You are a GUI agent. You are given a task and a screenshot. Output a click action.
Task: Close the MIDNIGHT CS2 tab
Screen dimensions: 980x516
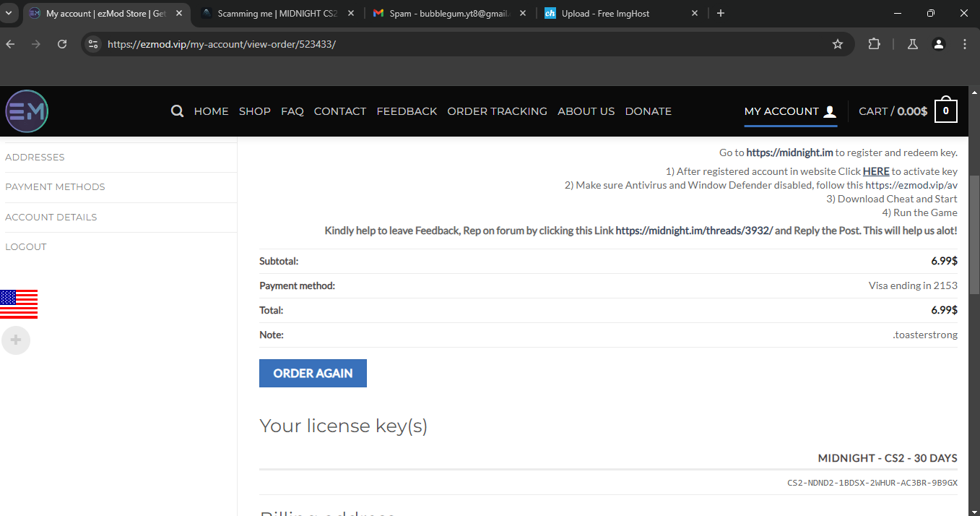click(352, 13)
